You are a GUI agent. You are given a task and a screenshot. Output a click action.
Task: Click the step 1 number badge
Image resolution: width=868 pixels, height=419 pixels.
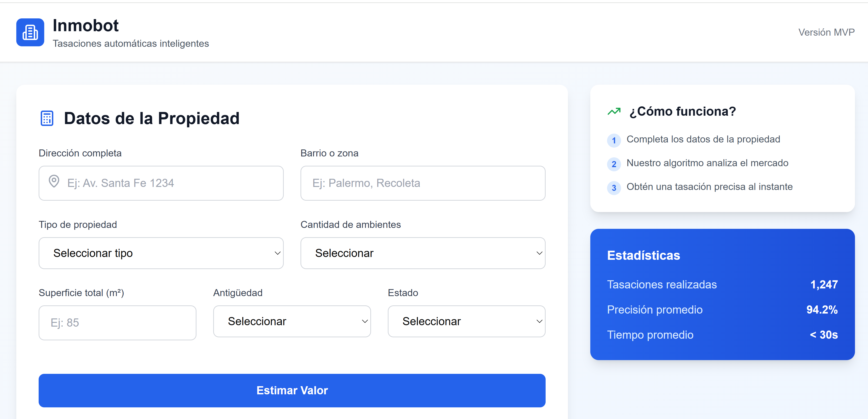[614, 140]
